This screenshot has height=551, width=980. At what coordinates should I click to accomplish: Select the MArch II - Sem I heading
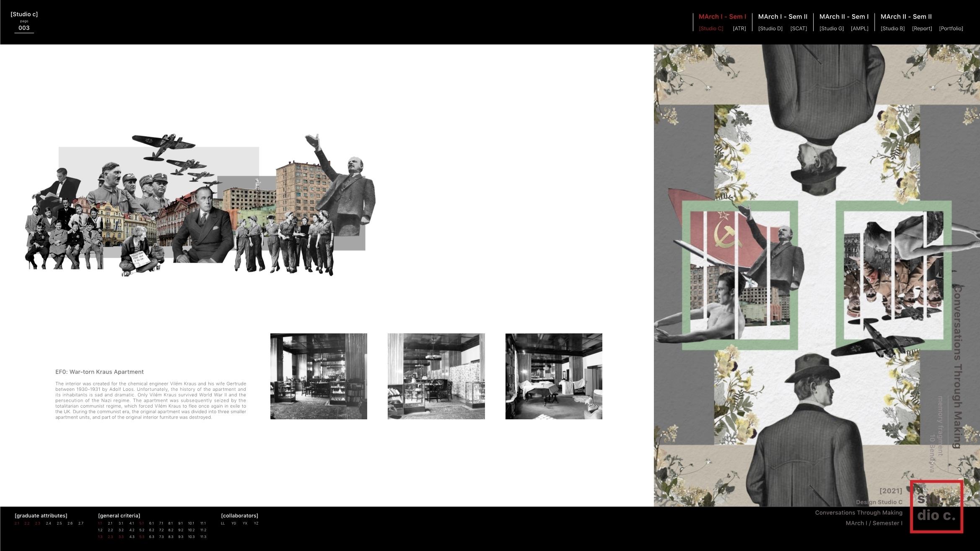[844, 17]
